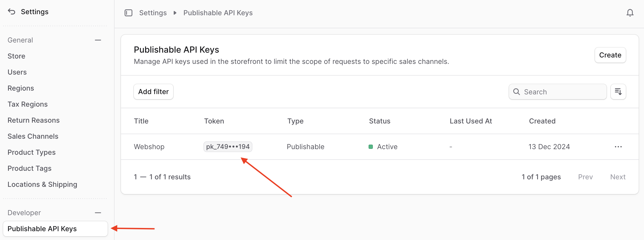Open Settings from the breadcrumb
Image resolution: width=644 pixels, height=240 pixels.
pyautogui.click(x=153, y=13)
